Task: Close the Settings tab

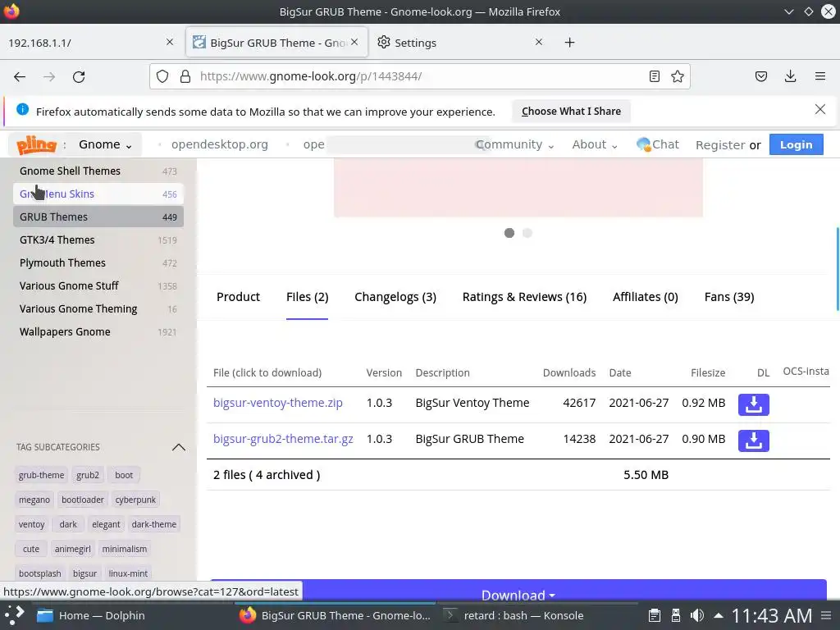Action: [539, 42]
